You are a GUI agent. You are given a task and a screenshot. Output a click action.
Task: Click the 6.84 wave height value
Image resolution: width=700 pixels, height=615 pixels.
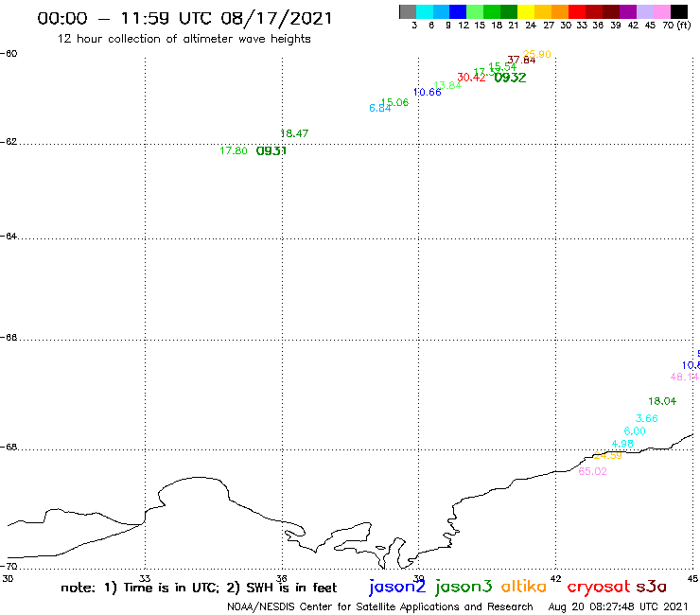[x=379, y=108]
